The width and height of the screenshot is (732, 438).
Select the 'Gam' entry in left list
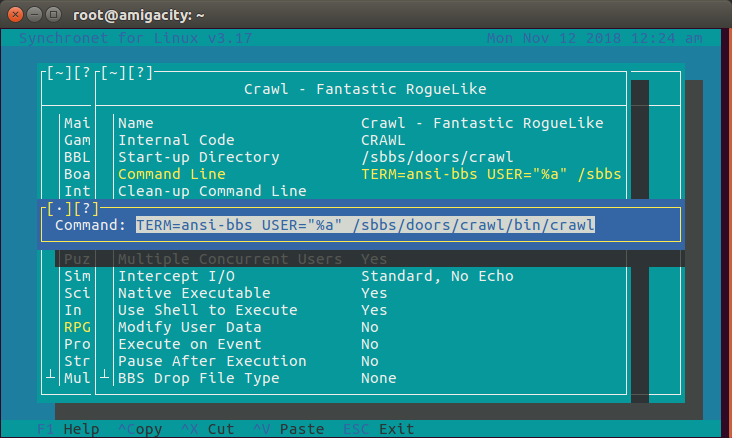77,140
